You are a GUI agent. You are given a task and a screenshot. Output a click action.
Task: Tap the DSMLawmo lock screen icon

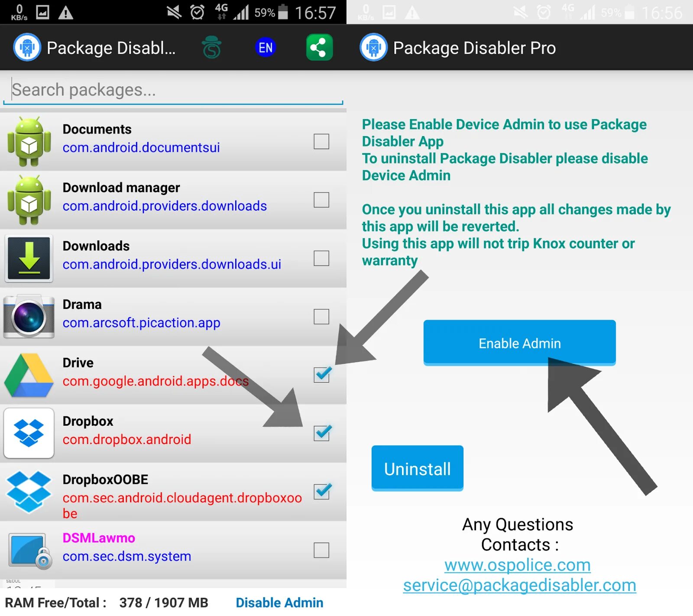(29, 550)
